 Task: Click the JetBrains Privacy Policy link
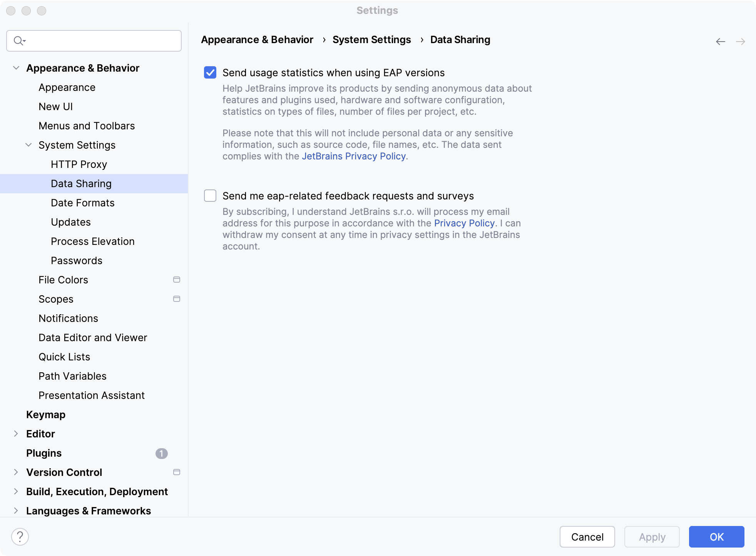353,156
